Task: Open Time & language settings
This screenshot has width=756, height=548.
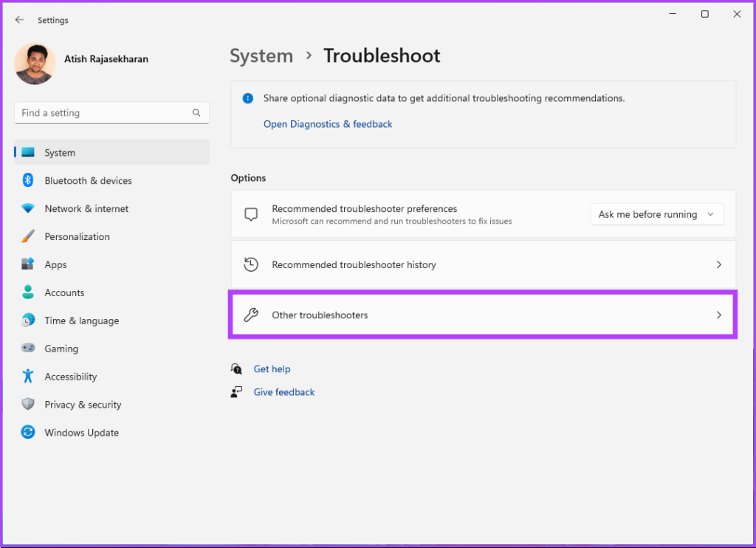Action: click(81, 321)
